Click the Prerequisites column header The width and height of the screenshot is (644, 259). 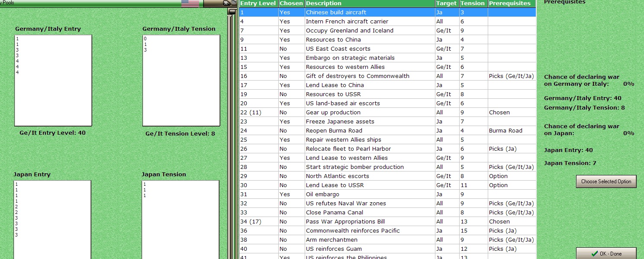tap(512, 3)
